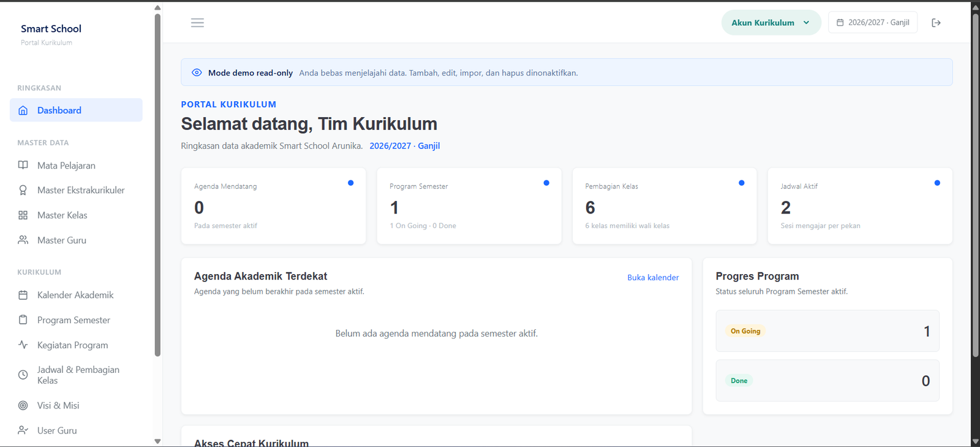Click the 2026/2027 · Ganjil subtitle link
Screen dimensions: 980x447
click(x=404, y=146)
